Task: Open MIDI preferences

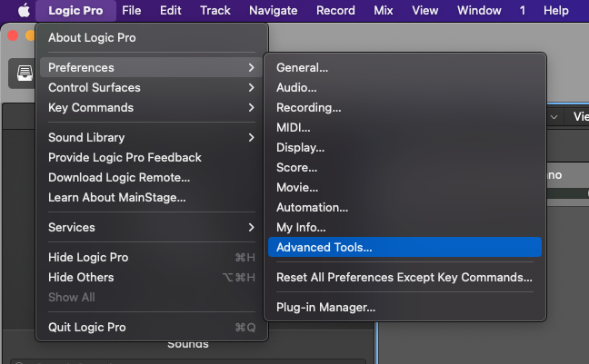Action: (x=405, y=128)
